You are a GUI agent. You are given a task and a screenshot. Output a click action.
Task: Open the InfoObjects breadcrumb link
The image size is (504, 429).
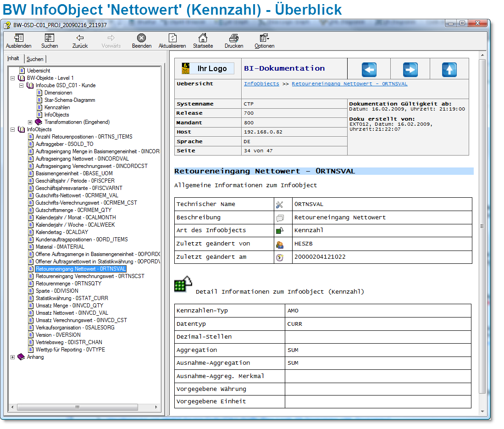click(261, 84)
